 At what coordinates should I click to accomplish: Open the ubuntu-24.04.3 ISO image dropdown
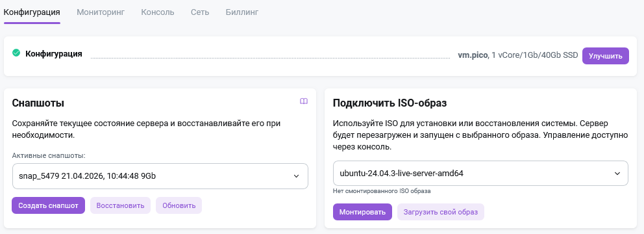point(480,173)
